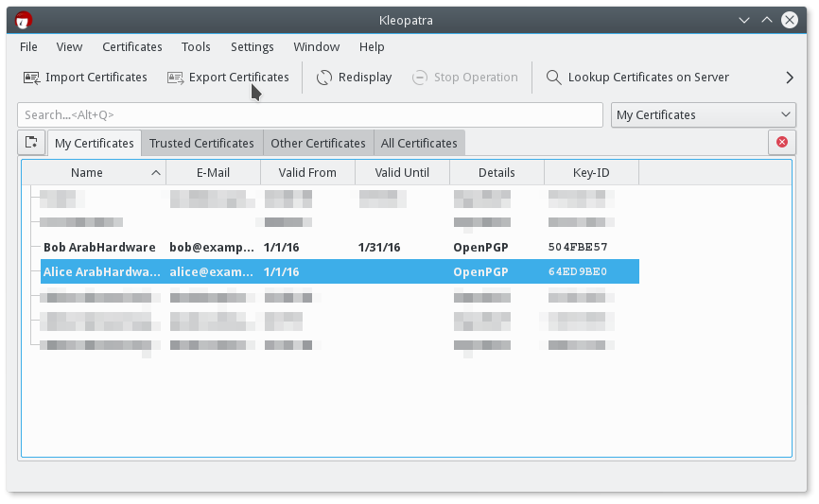Switch to the Other Certificates tab
Screen dimensions: 819x504
pyautogui.click(x=318, y=143)
